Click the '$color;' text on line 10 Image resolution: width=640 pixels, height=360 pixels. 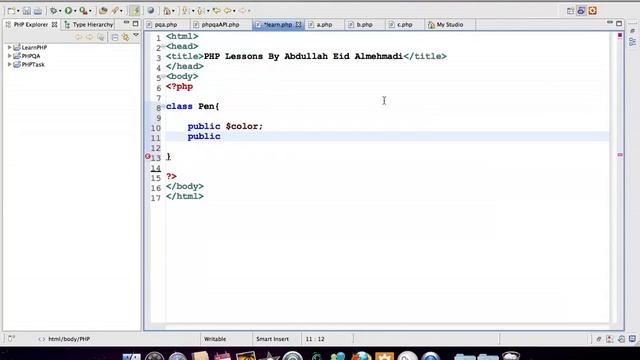[244, 127]
